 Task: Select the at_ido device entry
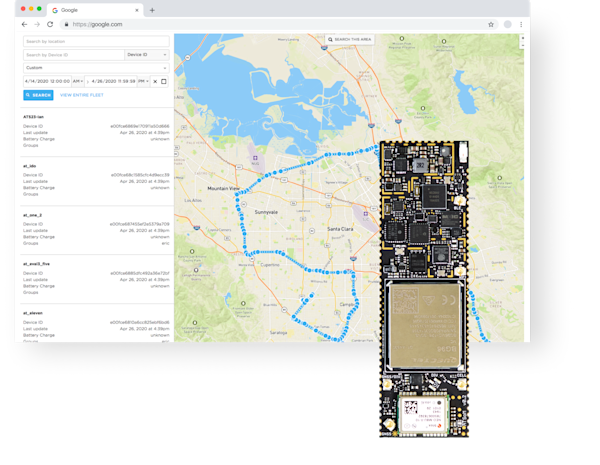pos(96,180)
